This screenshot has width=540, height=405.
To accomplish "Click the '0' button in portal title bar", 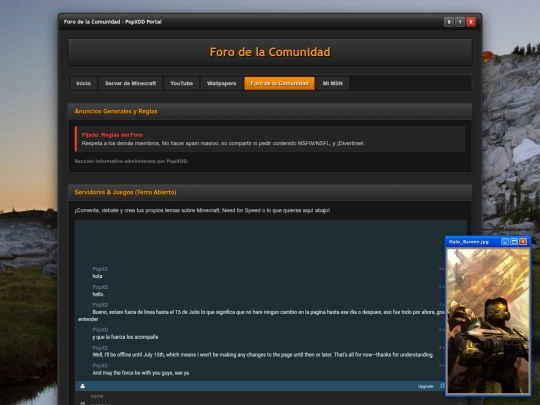I will (449, 22).
